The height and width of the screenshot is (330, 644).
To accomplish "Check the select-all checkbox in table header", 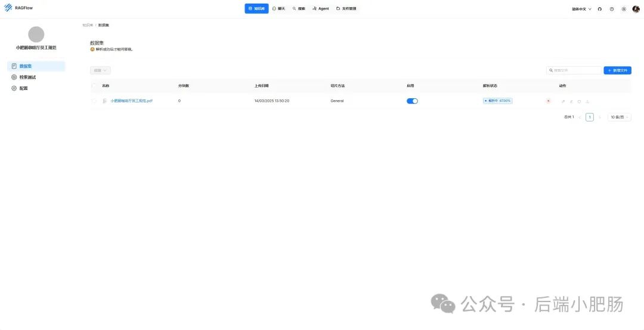I will 94,86.
